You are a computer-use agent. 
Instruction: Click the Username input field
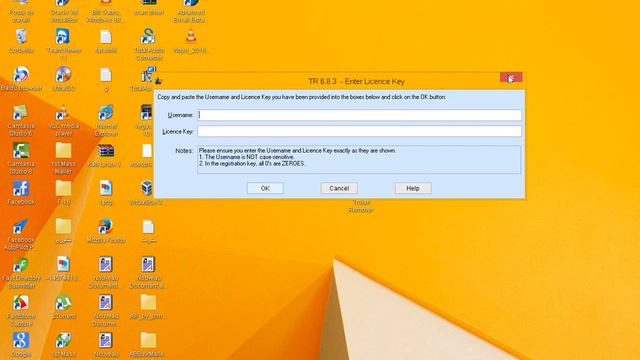coord(359,115)
